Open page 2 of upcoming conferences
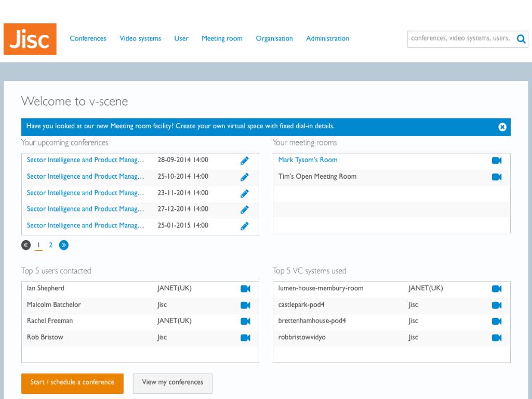 (x=50, y=245)
